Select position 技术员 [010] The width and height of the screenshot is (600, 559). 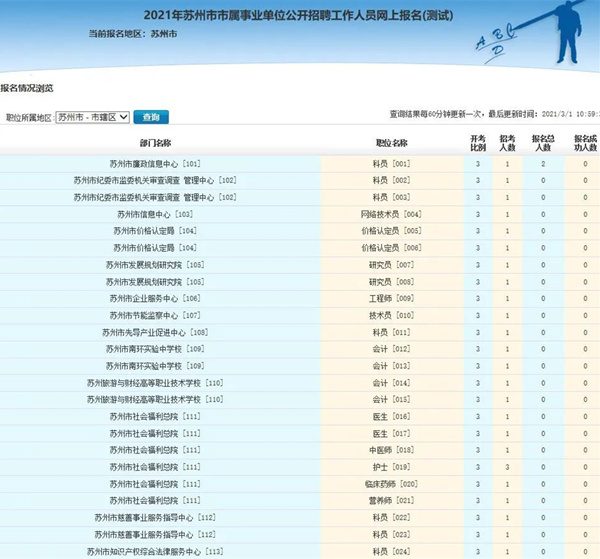tap(391, 315)
